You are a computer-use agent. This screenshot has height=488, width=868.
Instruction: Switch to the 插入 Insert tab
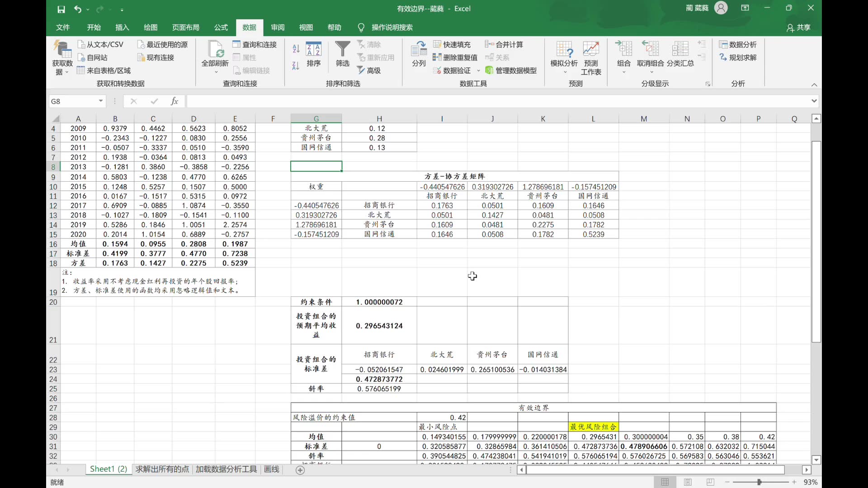pyautogui.click(x=122, y=28)
